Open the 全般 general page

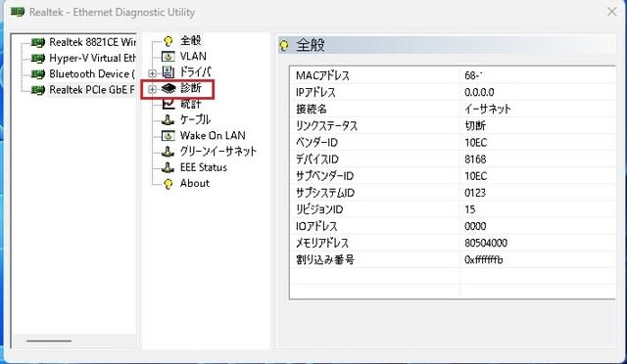[191, 40]
